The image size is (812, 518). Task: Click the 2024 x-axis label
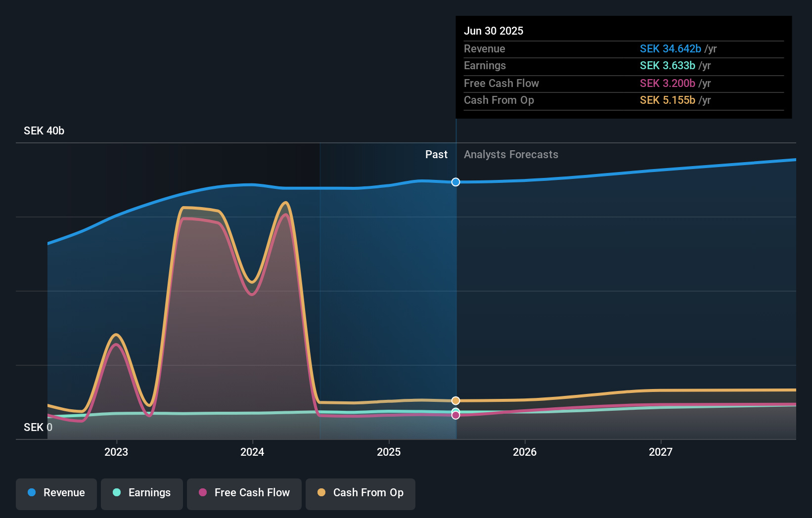pos(252,452)
